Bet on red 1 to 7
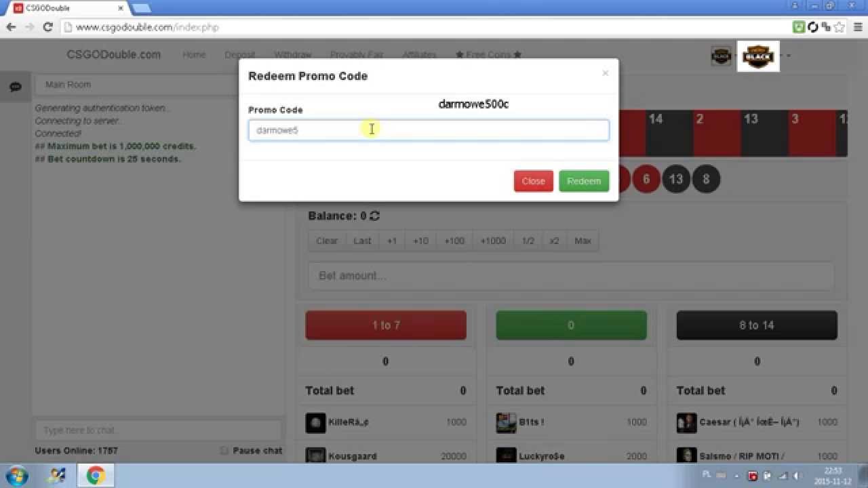This screenshot has height=488, width=868. click(x=386, y=325)
